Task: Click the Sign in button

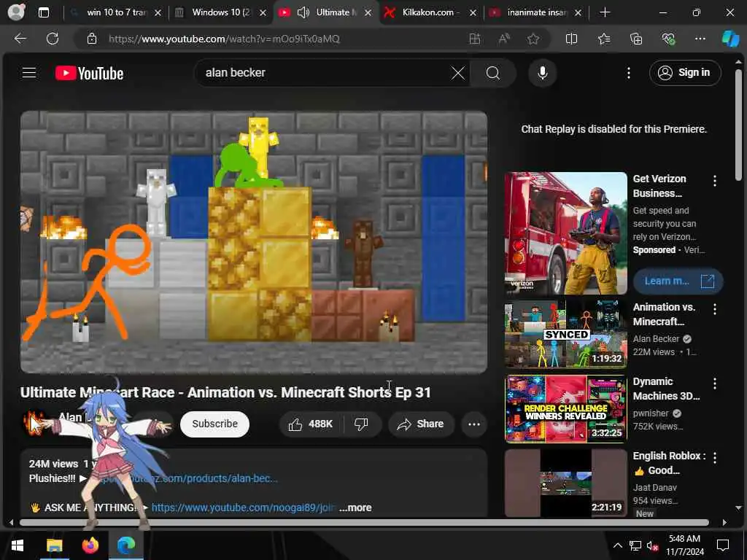Action: 684,73
